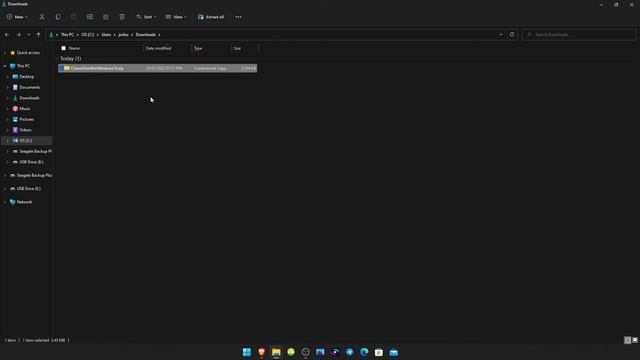Screen dimensions: 640x360
Task: Click the Network icon in sidebar
Action: (x=13, y=202)
